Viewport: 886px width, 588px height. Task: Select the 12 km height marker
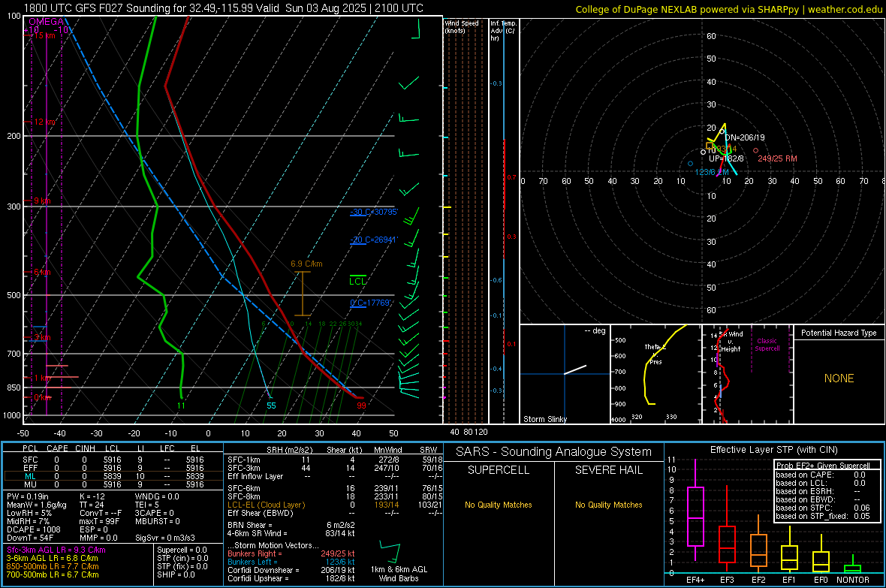click(44, 122)
